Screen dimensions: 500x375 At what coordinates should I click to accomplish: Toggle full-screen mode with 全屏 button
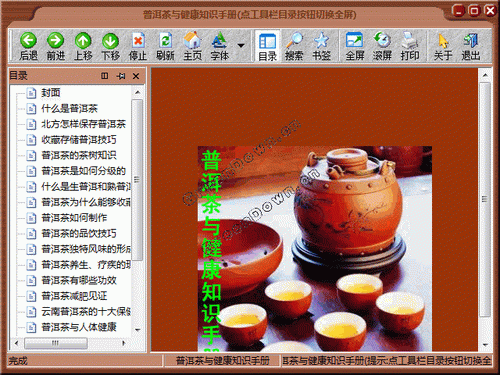pyautogui.click(x=354, y=47)
